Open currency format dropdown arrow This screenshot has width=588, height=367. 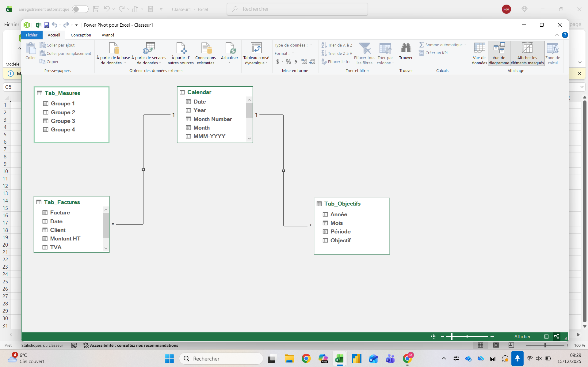click(x=282, y=62)
